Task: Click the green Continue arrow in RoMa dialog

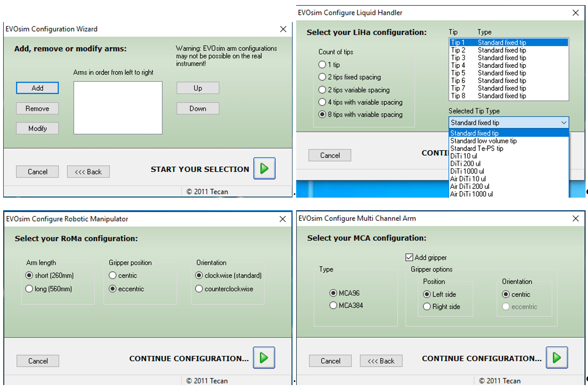Action: (263, 358)
